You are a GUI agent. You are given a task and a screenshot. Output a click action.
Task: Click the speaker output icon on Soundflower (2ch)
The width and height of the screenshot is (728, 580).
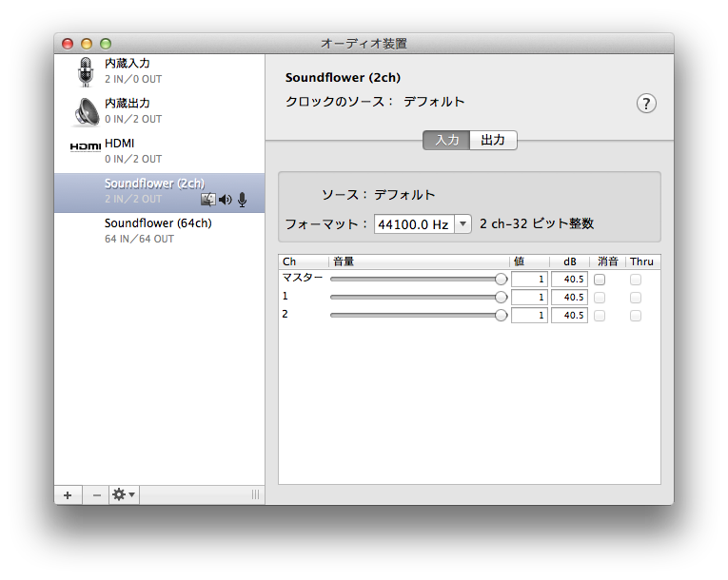[x=226, y=200]
